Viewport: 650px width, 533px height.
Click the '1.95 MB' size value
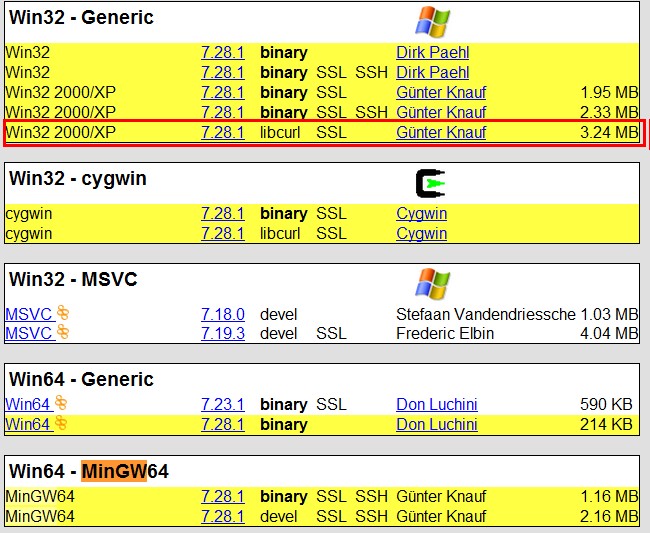point(609,92)
